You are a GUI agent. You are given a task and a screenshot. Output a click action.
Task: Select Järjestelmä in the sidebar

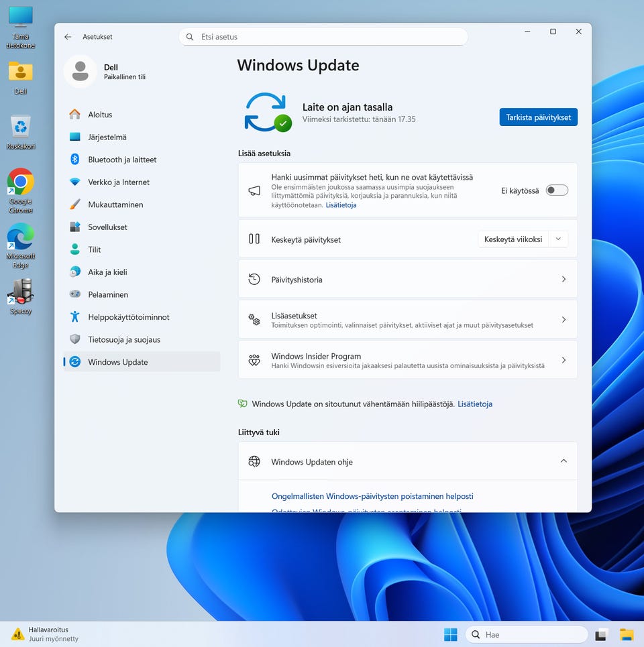click(x=107, y=137)
